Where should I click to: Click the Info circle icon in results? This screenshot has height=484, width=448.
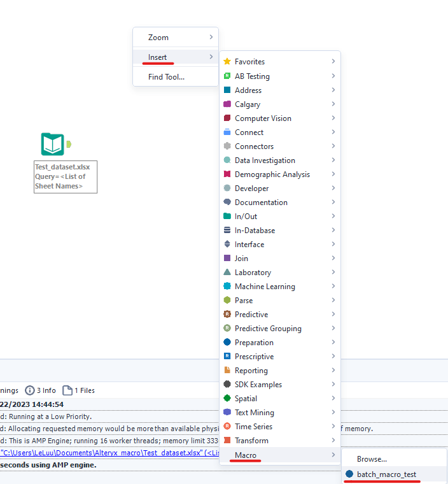click(x=30, y=390)
